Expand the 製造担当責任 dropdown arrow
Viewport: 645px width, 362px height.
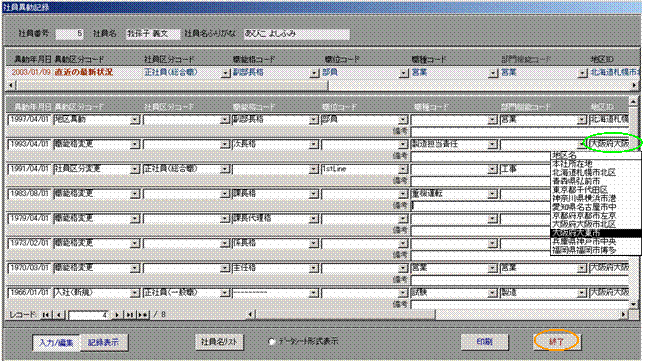point(492,144)
